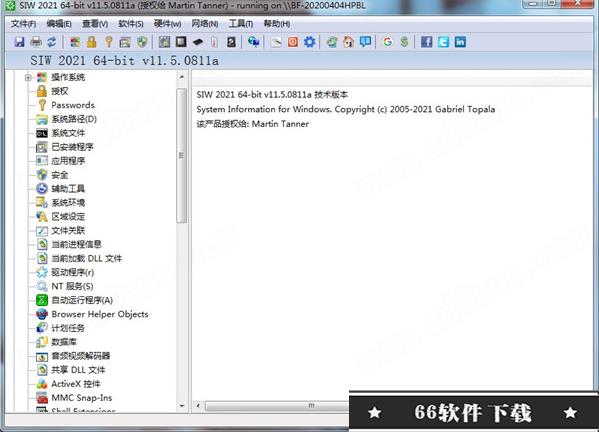
Task: Select the MMC Snap-Ins tree item
Action: click(82, 398)
